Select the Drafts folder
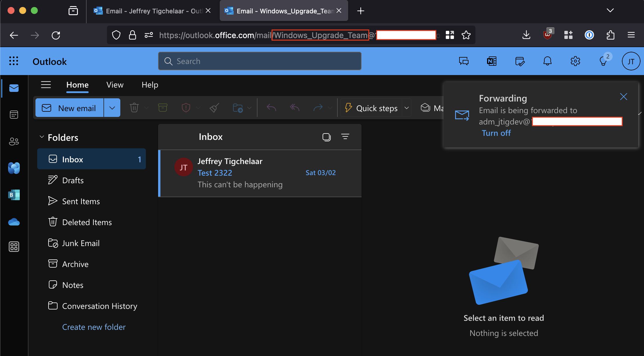644x356 pixels. click(x=92, y=180)
